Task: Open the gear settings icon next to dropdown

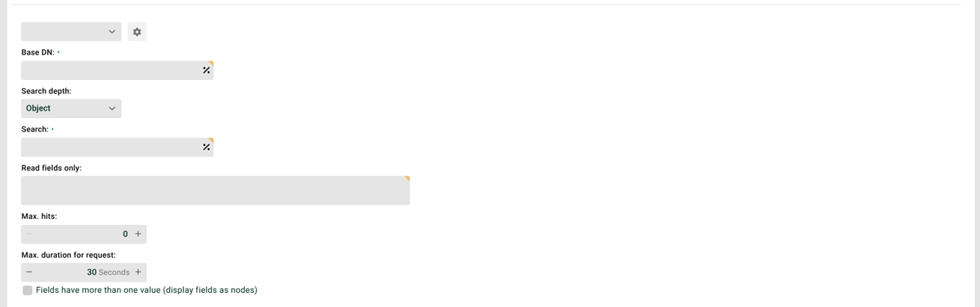Action: tap(137, 32)
